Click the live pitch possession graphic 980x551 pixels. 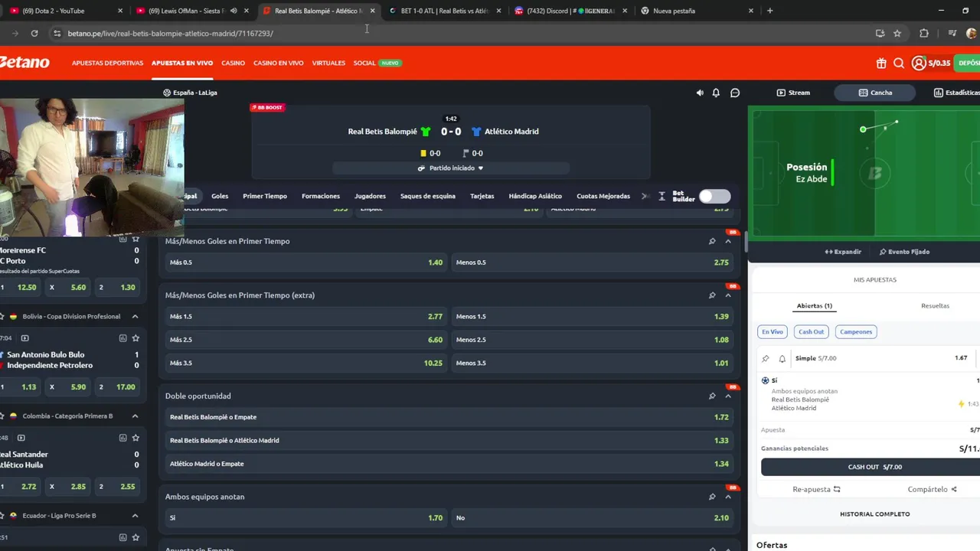point(864,172)
